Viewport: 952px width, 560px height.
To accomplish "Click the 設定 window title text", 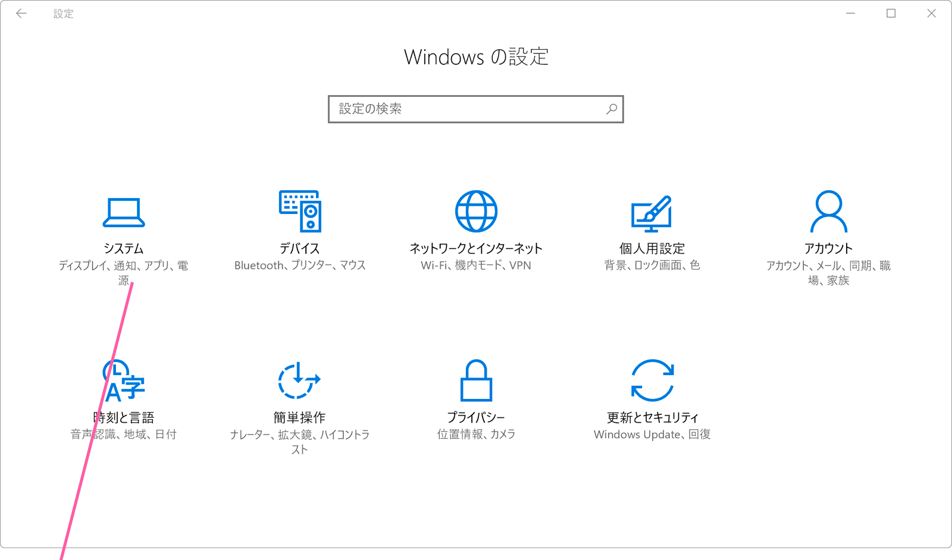I will [63, 14].
